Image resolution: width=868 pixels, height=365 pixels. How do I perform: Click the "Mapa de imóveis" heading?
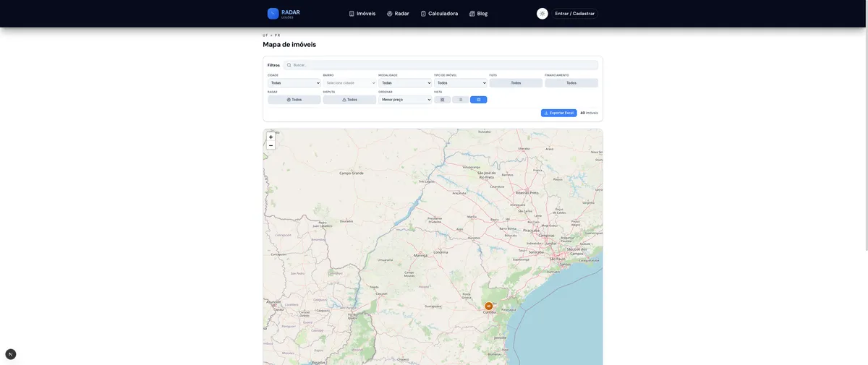coord(289,44)
